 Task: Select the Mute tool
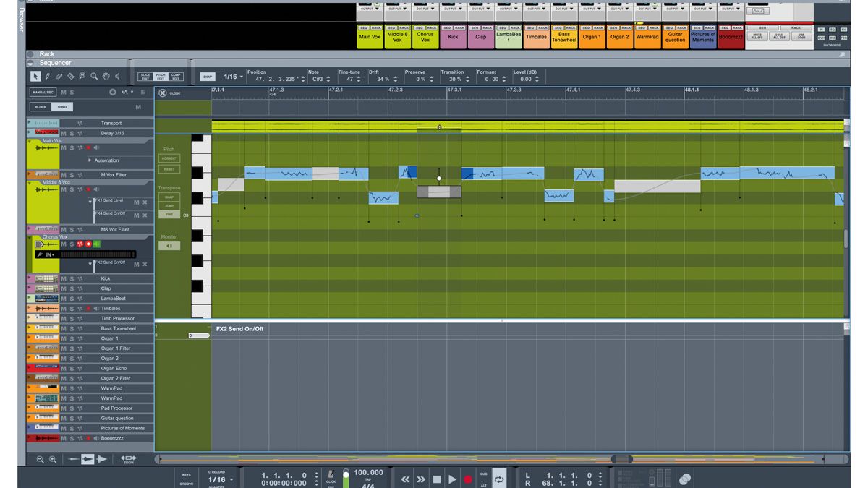coord(82,76)
